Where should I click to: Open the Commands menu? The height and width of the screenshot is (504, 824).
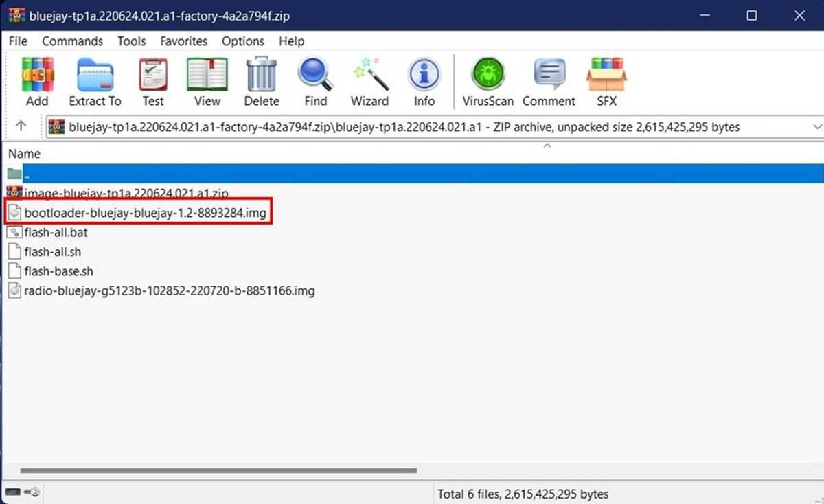tap(72, 41)
